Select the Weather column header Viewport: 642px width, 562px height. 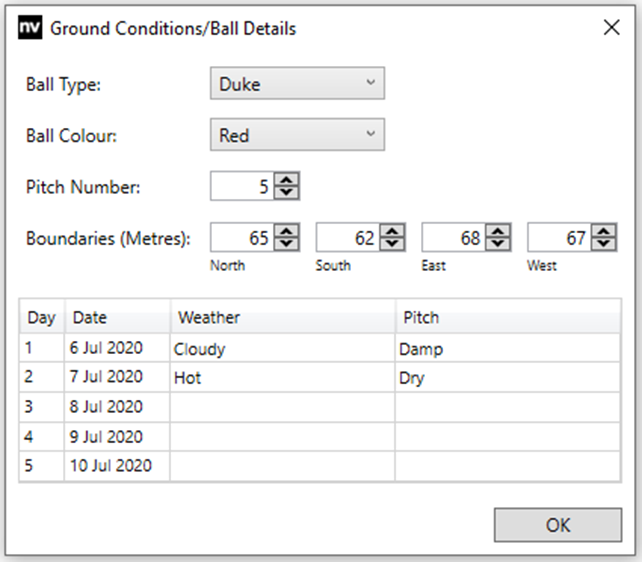pyautogui.click(x=282, y=318)
